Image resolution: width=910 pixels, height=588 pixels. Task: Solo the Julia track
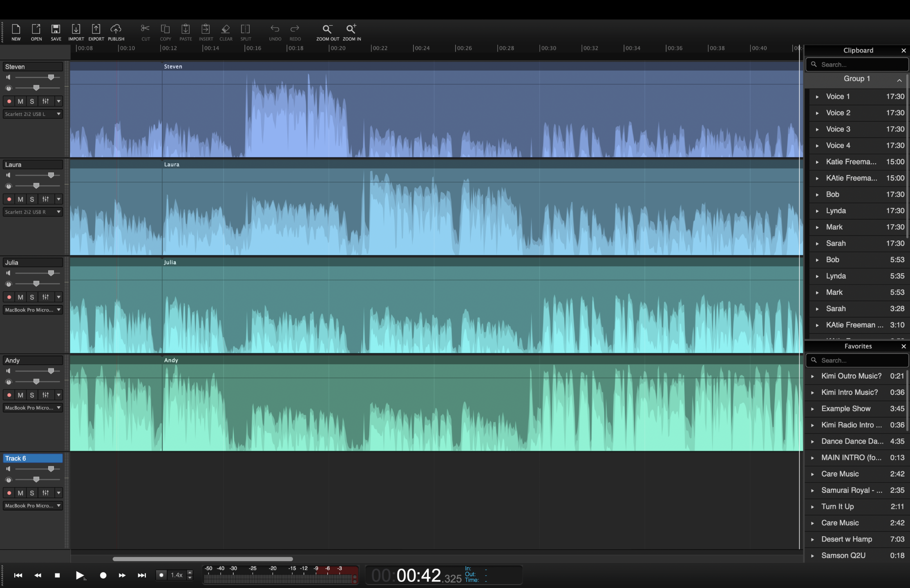click(32, 297)
